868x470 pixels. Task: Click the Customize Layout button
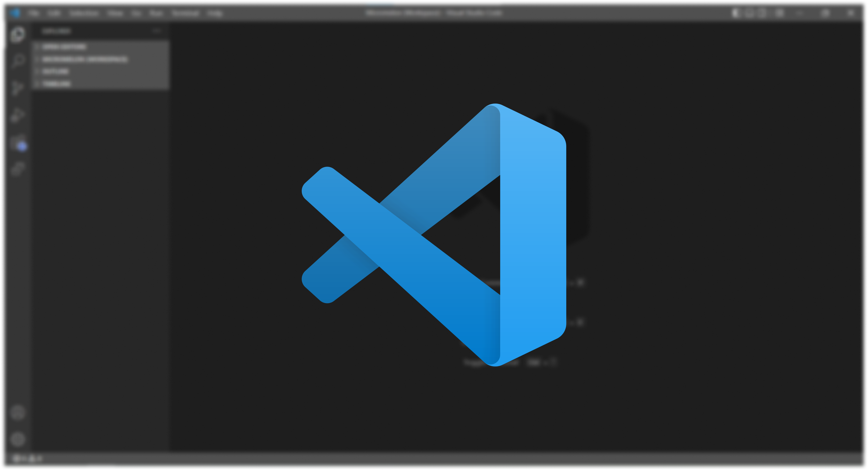[x=779, y=13]
